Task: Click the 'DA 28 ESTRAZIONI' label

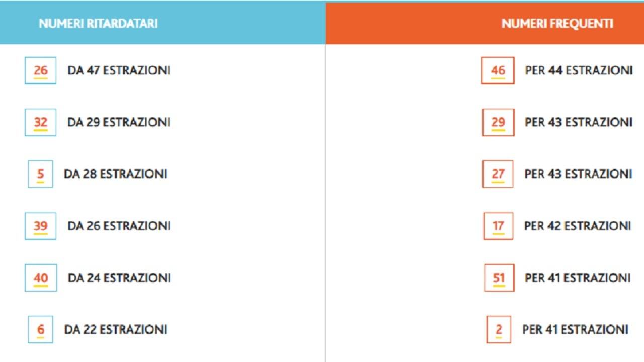Action: [x=115, y=174]
